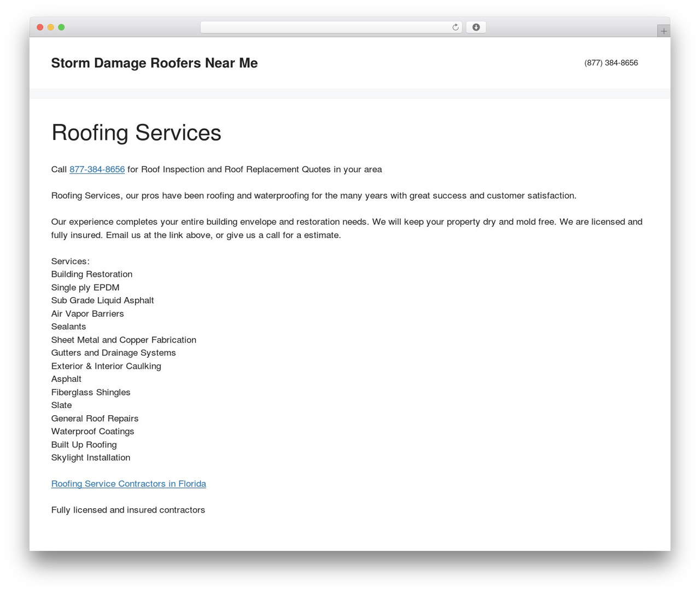The image size is (700, 593).
Task: Open the Storm Damage Roofers Near Me site title
Action: (x=154, y=63)
